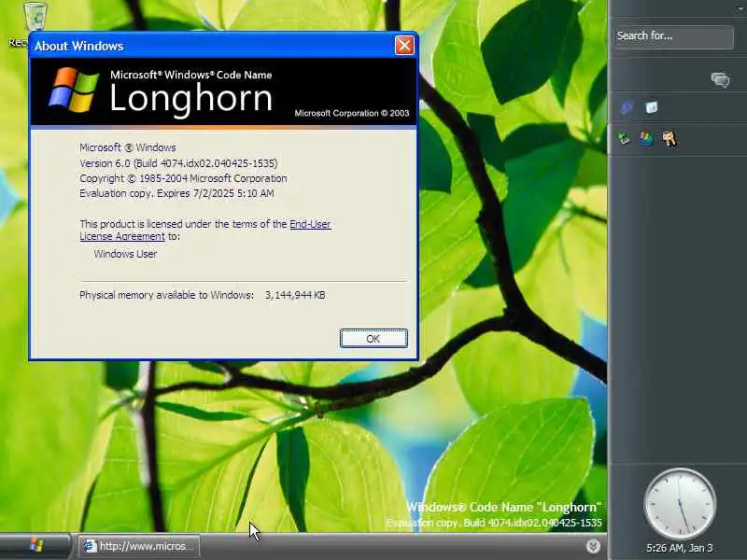Click the keys tray icon in sidebar

(669, 138)
